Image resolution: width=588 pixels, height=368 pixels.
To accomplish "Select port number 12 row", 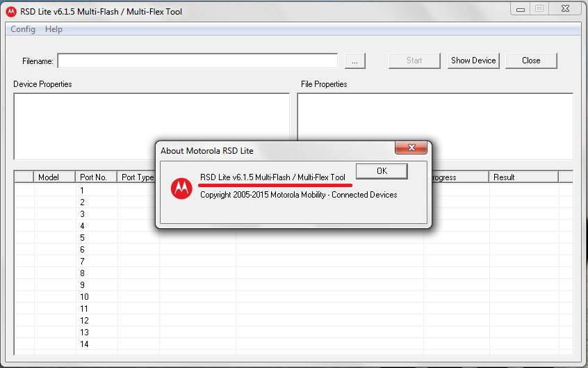I will pyautogui.click(x=293, y=320).
